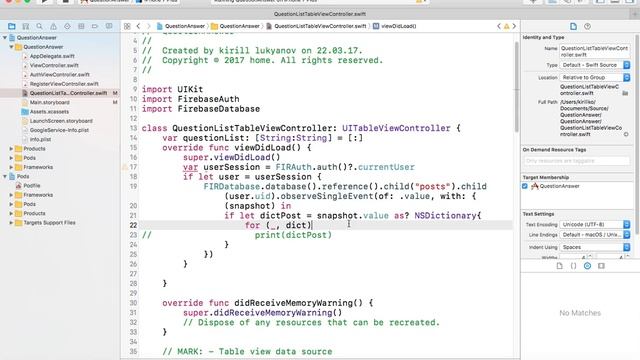Click QuestionAnswer project in jump bar
Viewport: 640px width, 360px height.
[x=181, y=26]
